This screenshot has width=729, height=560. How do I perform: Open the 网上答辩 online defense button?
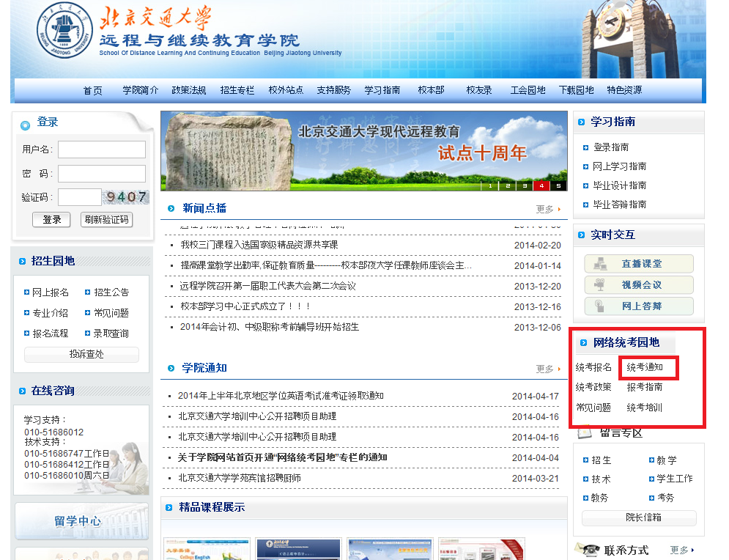point(638,306)
